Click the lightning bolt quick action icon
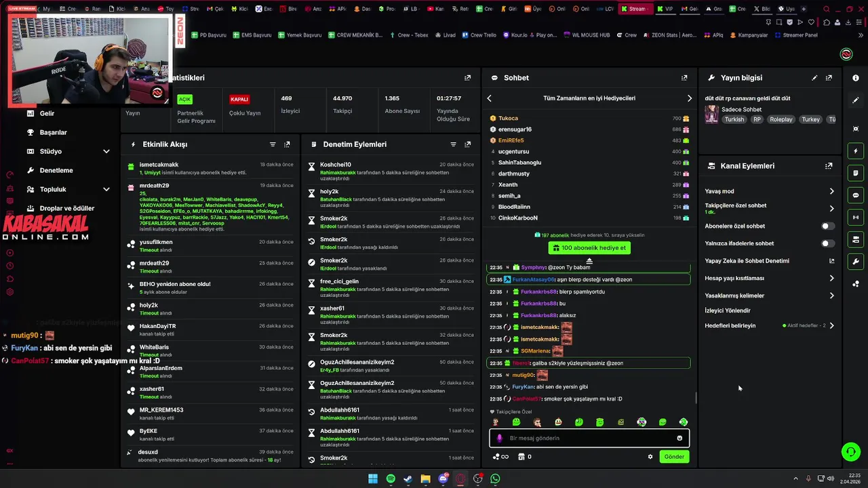Image resolution: width=868 pixels, height=488 pixels. 856,151
